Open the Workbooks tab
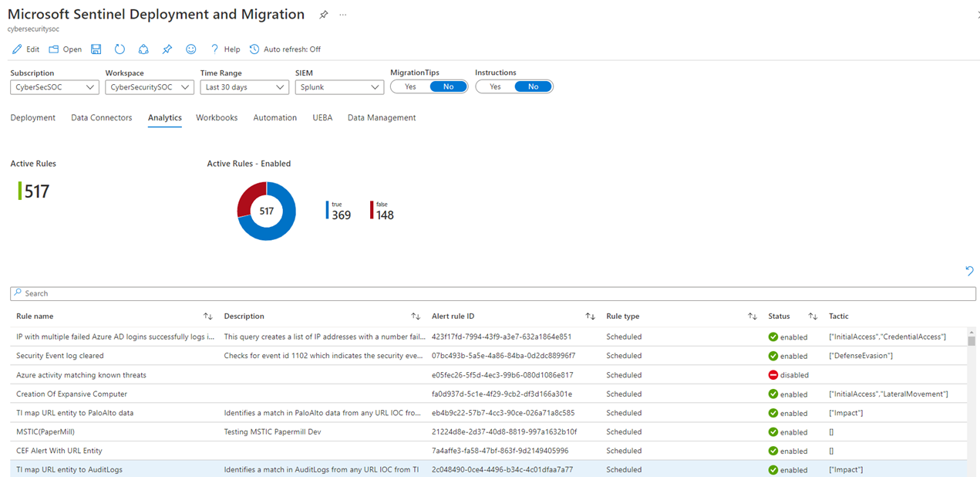This screenshot has width=980, height=477. (217, 118)
